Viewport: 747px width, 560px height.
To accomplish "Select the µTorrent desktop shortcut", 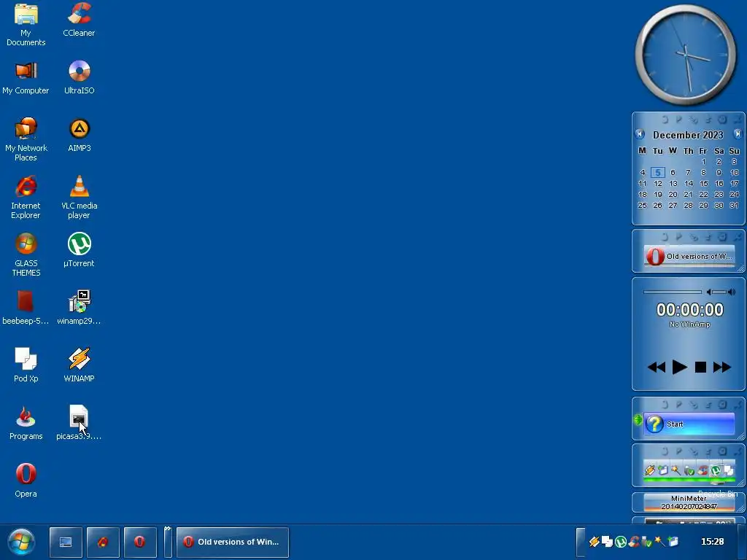I will [79, 250].
